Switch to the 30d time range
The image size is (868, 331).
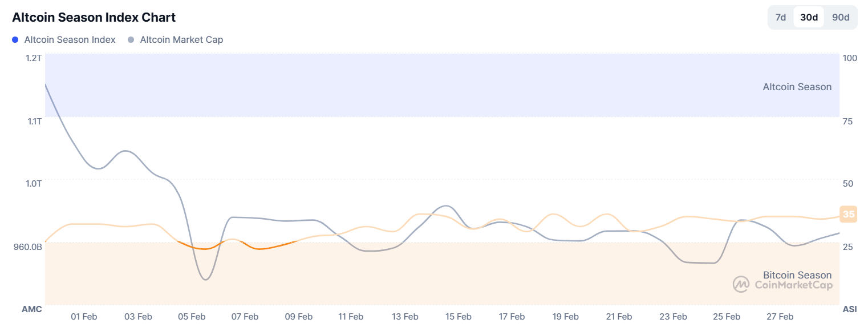click(x=809, y=17)
